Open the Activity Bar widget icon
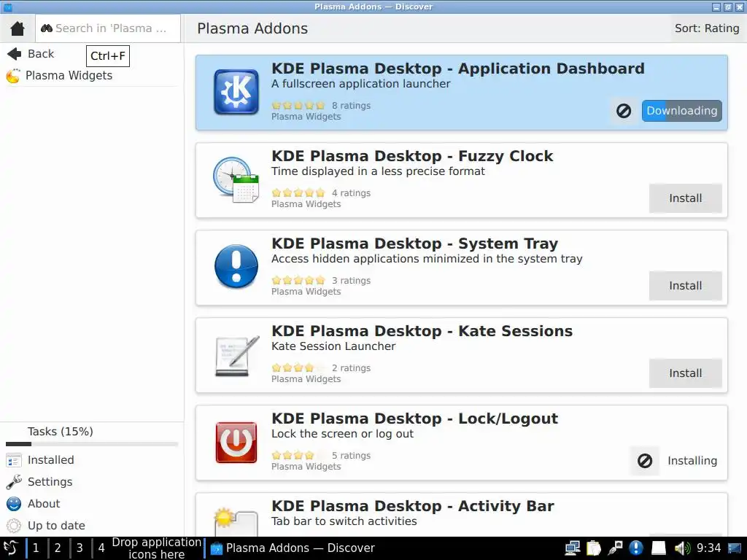This screenshot has height=560, width=747. [236, 522]
